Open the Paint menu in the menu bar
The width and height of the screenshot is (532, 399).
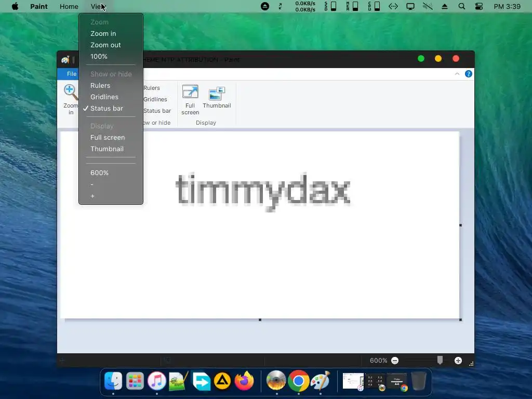[x=38, y=6]
